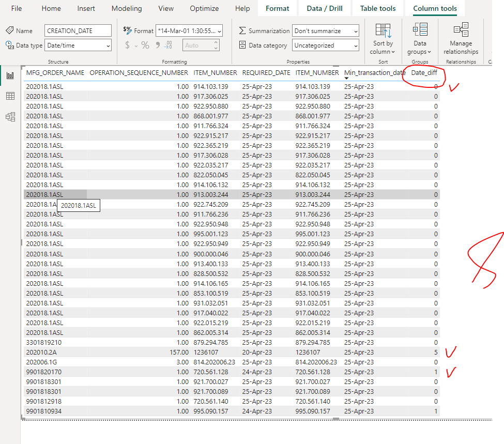
Task: Click Date_diff value 5 cell
Action: click(436, 353)
